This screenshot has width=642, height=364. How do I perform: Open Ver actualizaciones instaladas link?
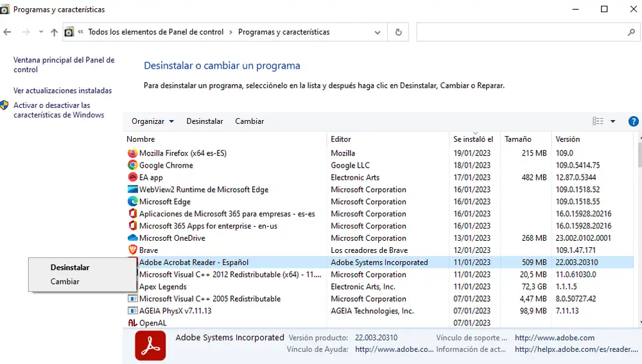[x=63, y=91]
